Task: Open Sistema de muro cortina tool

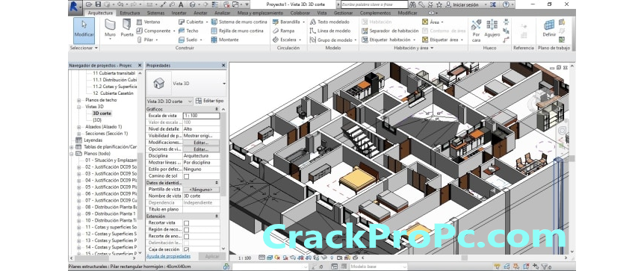Action: pos(238,22)
